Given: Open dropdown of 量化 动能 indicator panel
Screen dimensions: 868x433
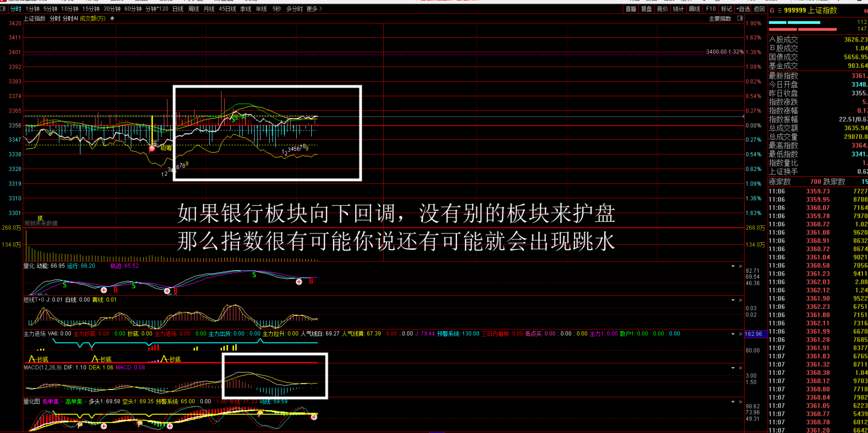Looking at the screenshot, I should pos(733,266).
